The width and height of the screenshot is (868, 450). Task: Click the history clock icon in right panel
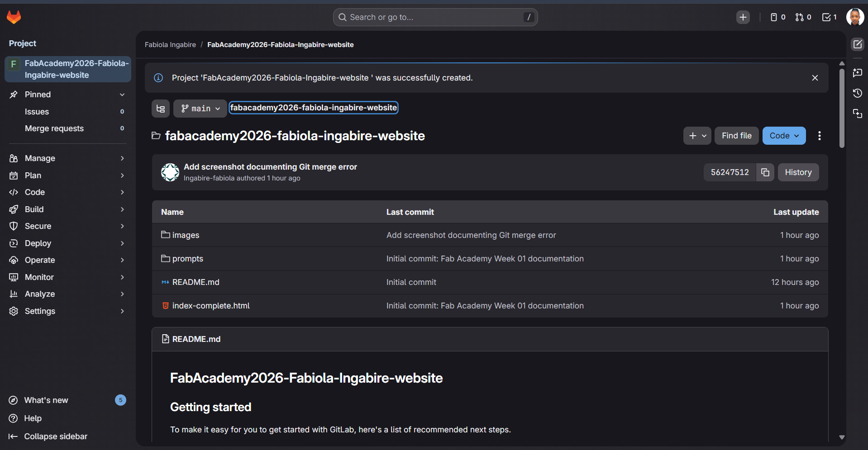[x=858, y=93]
